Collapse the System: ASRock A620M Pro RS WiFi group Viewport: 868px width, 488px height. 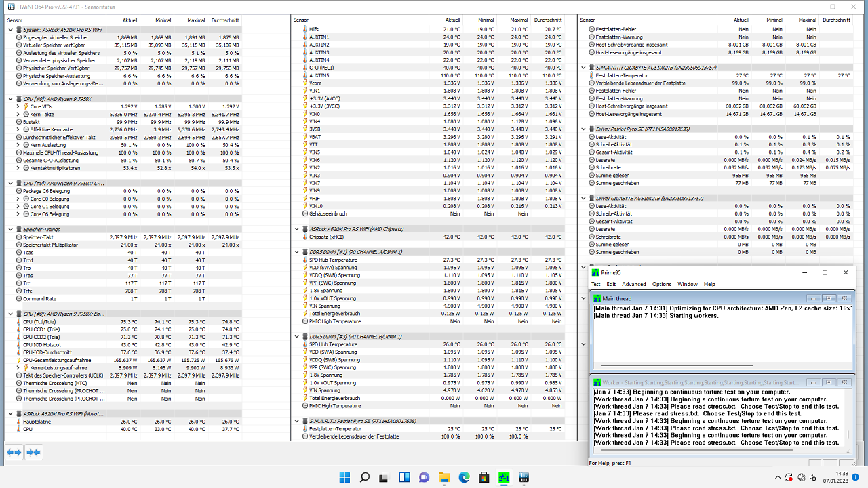(x=10, y=29)
